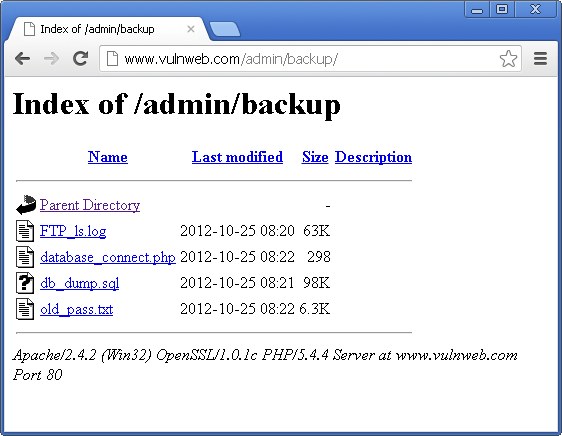Sort listing by Description column

tap(373, 157)
